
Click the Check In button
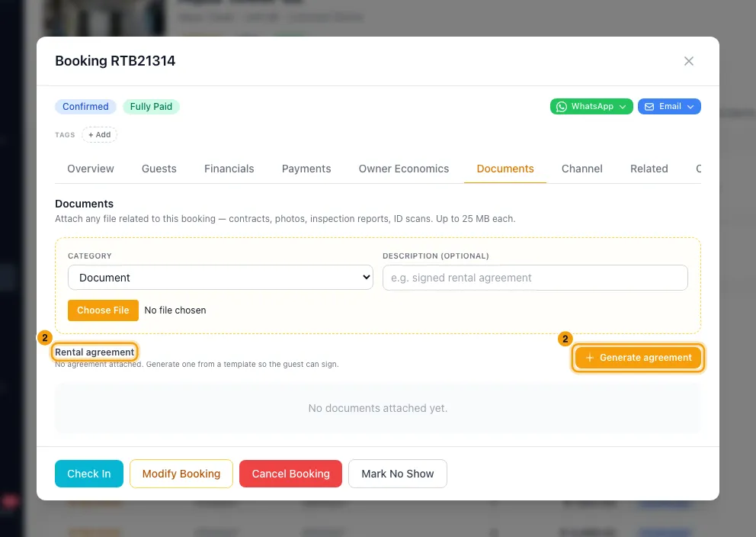pyautogui.click(x=89, y=474)
